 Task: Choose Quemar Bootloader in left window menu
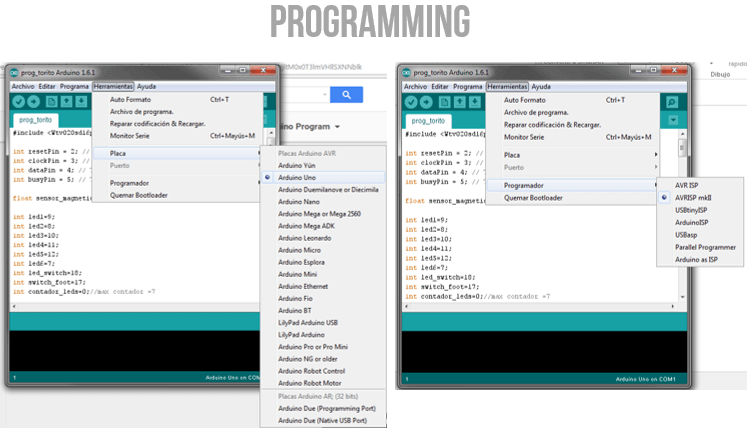pos(177,195)
